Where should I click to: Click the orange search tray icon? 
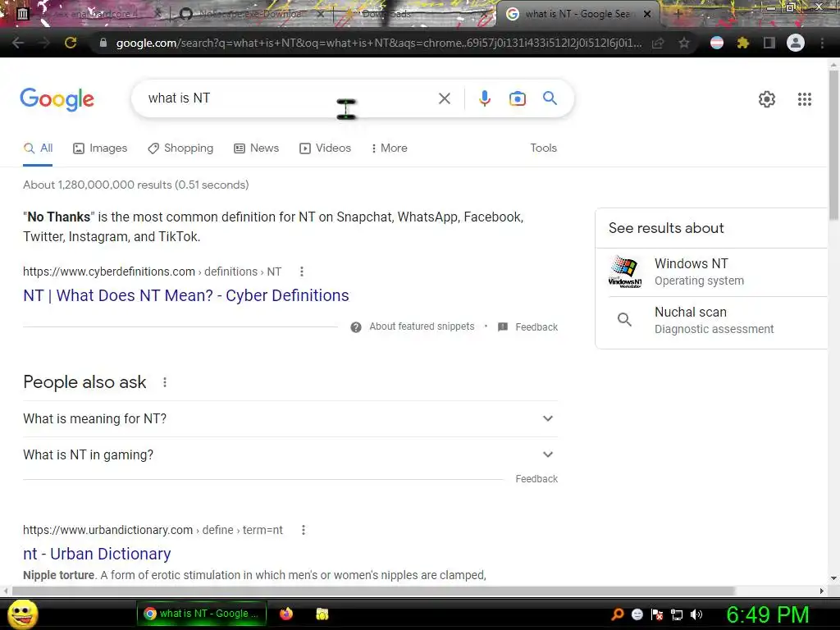click(618, 614)
